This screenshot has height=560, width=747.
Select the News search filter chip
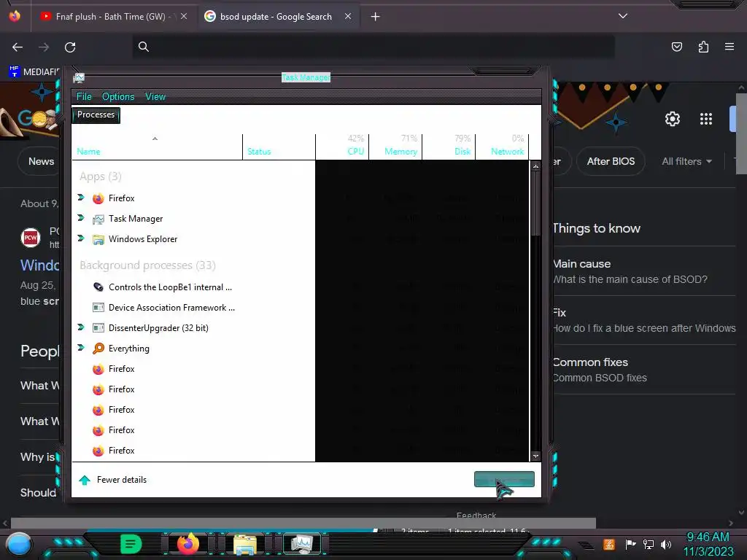click(41, 161)
